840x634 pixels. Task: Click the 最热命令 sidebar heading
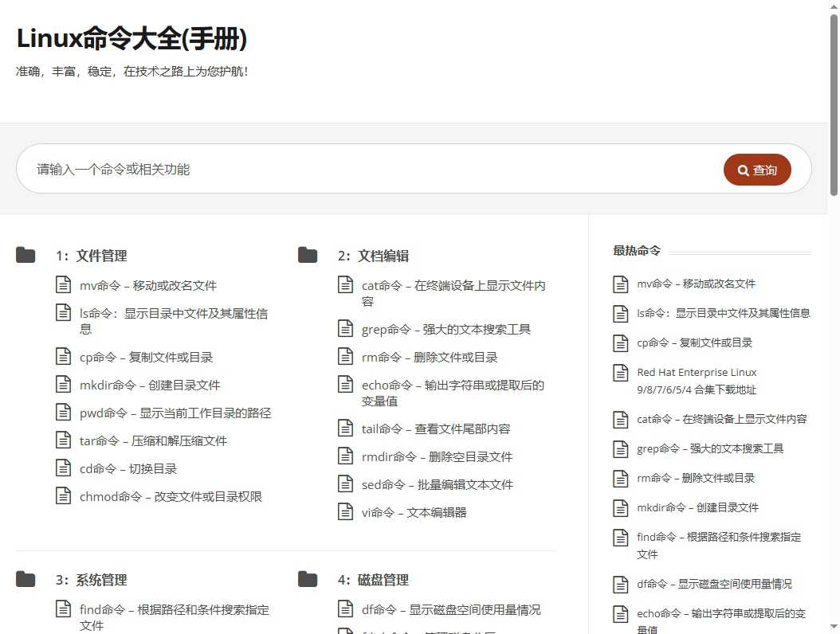point(636,250)
